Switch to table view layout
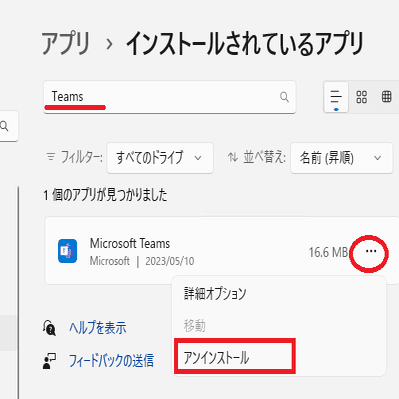399x399 pixels. (x=386, y=97)
